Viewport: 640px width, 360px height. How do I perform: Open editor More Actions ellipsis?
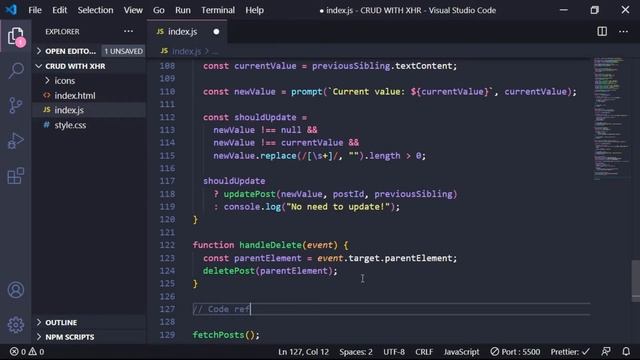623,31
